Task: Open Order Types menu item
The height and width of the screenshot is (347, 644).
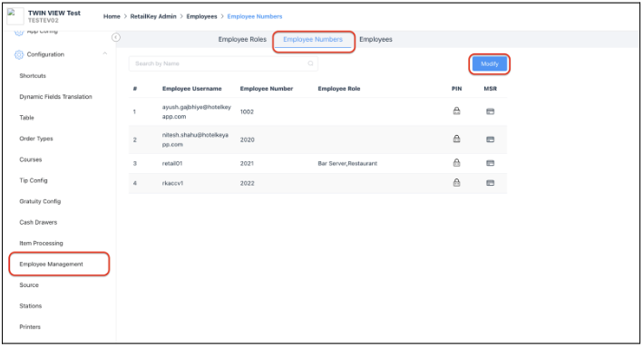Action: [36, 139]
